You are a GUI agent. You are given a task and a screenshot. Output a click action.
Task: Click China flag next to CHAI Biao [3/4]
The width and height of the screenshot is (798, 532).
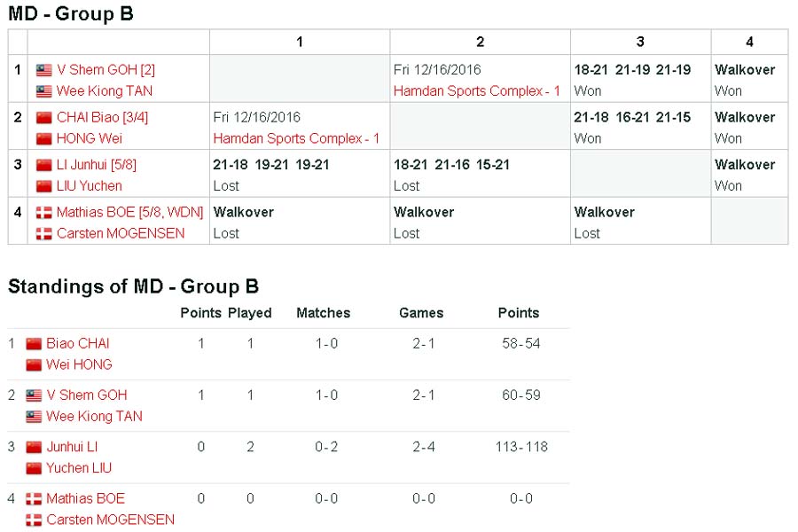[x=44, y=118]
